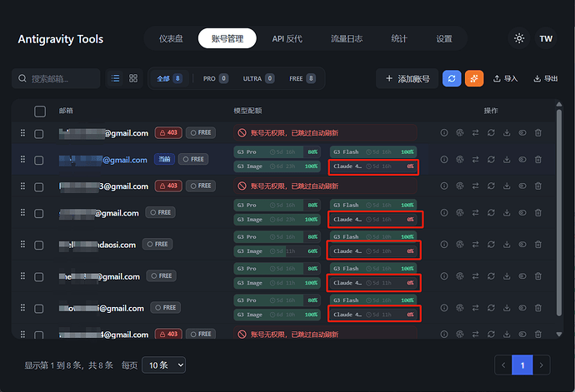Image resolution: width=575 pixels, height=392 pixels.
Task: Tick the select-all checkbox beside 邮箱 header
Action: [40, 112]
